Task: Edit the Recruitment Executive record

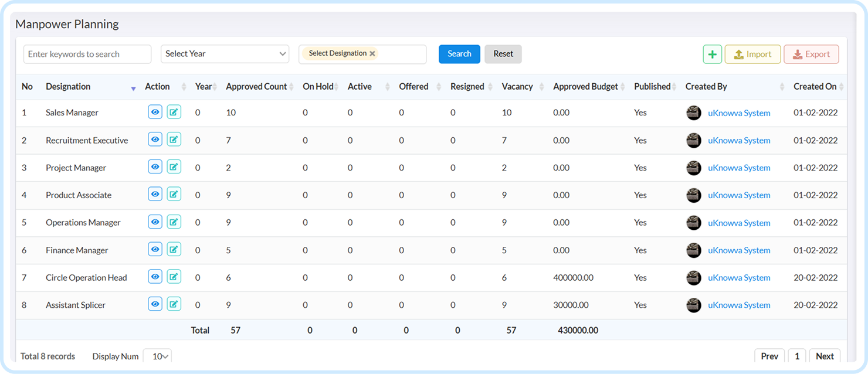Action: pos(174,140)
